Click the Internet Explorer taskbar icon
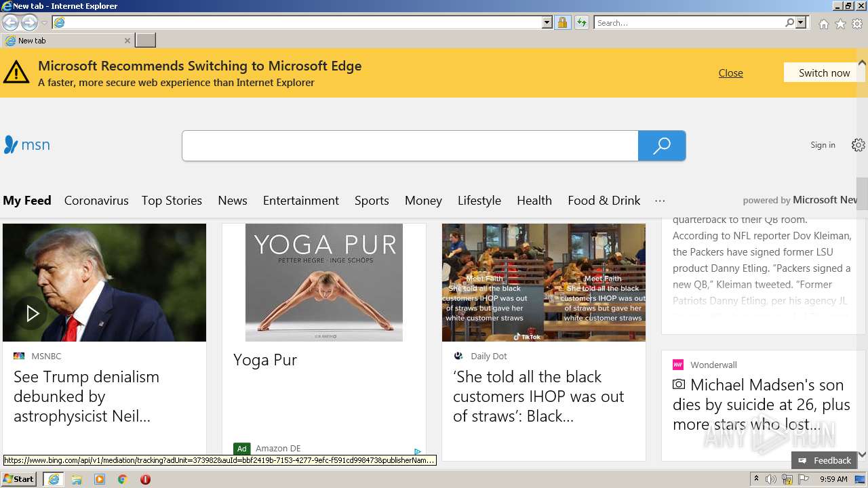 [53, 479]
